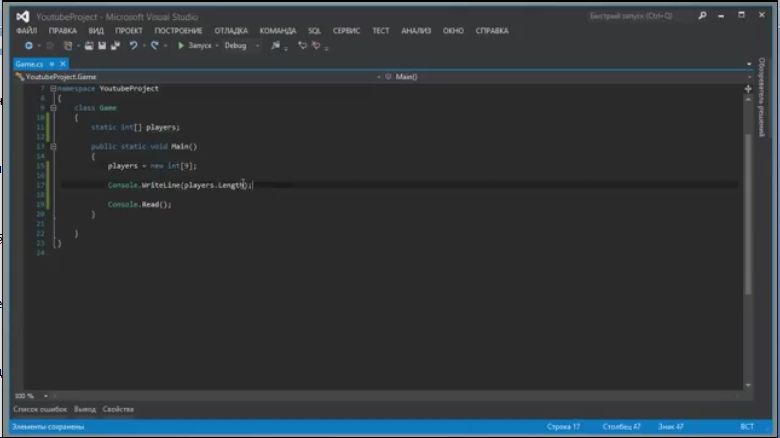Close the Game.cs tab
Viewport: 780px width, 438px height.
63,64
